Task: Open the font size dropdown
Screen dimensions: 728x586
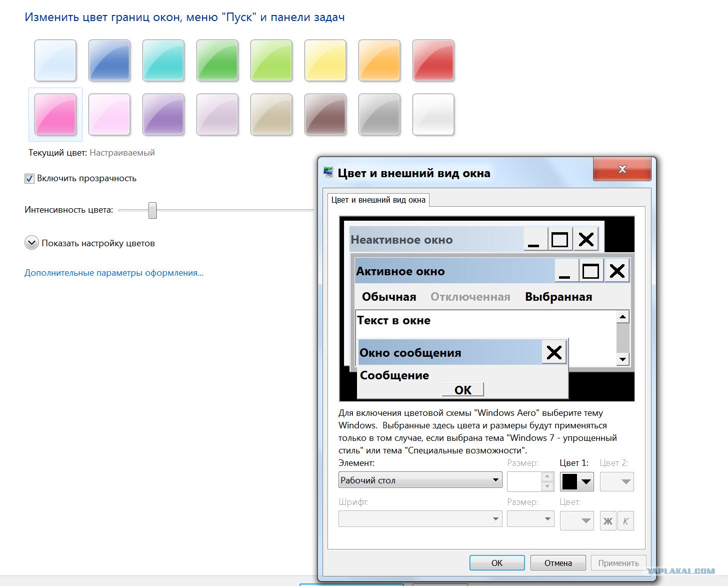Action: (x=530, y=519)
